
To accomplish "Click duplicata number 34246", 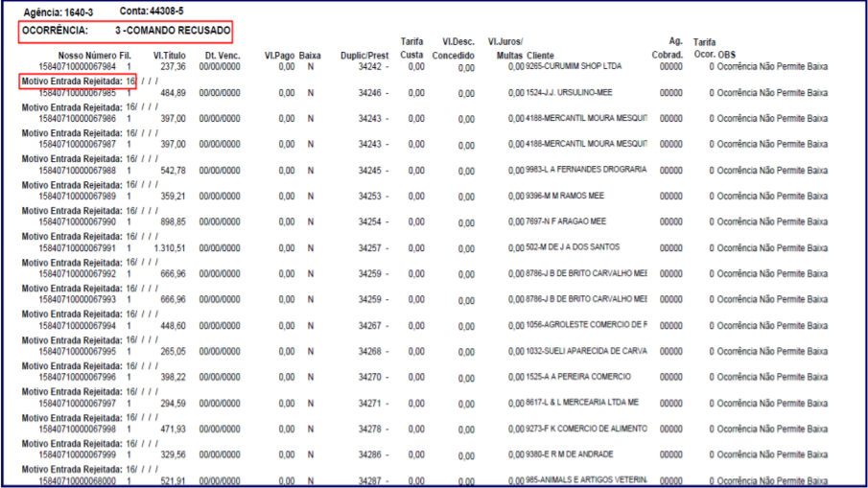I will 370,93.
